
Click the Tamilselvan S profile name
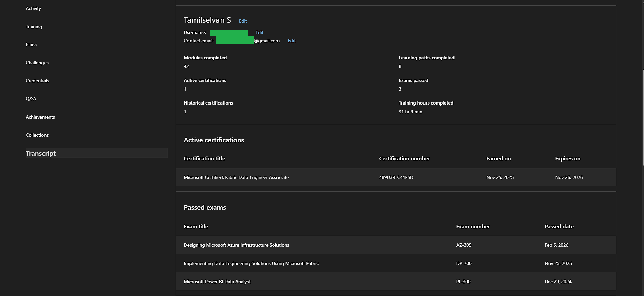(207, 20)
